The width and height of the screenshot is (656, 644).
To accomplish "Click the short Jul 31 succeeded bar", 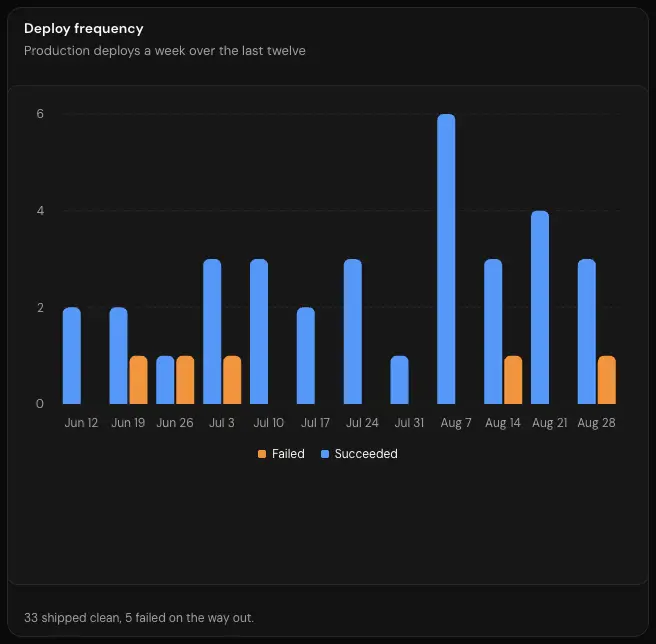I will point(400,380).
